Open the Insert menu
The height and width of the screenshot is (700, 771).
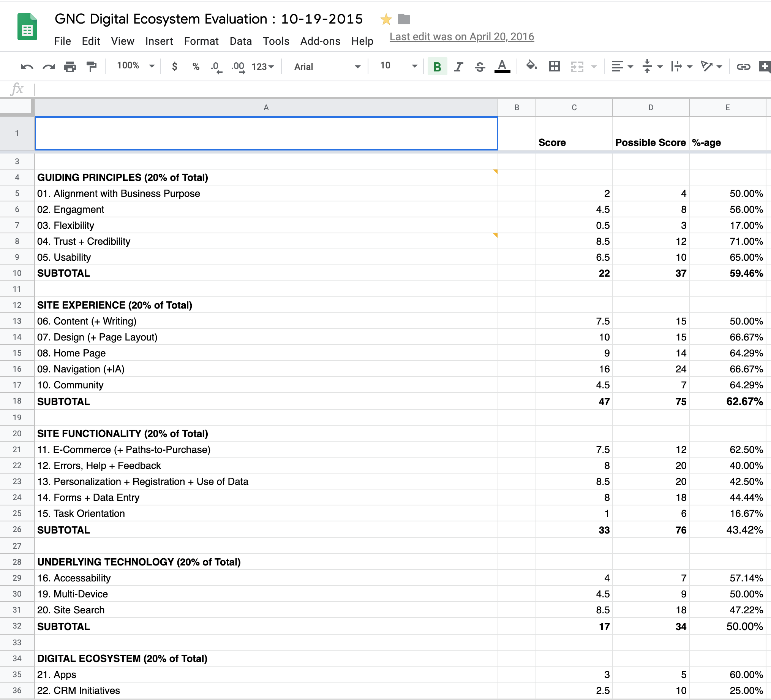[x=159, y=41]
